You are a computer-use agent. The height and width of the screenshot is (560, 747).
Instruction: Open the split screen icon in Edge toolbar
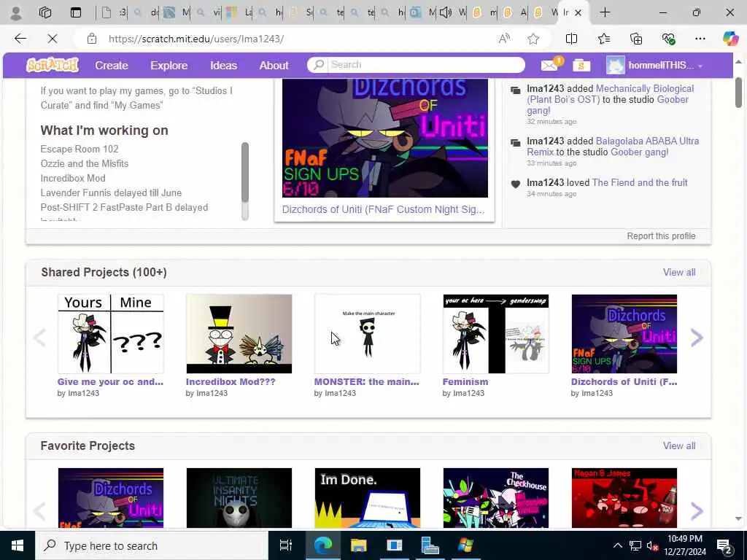pyautogui.click(x=571, y=39)
